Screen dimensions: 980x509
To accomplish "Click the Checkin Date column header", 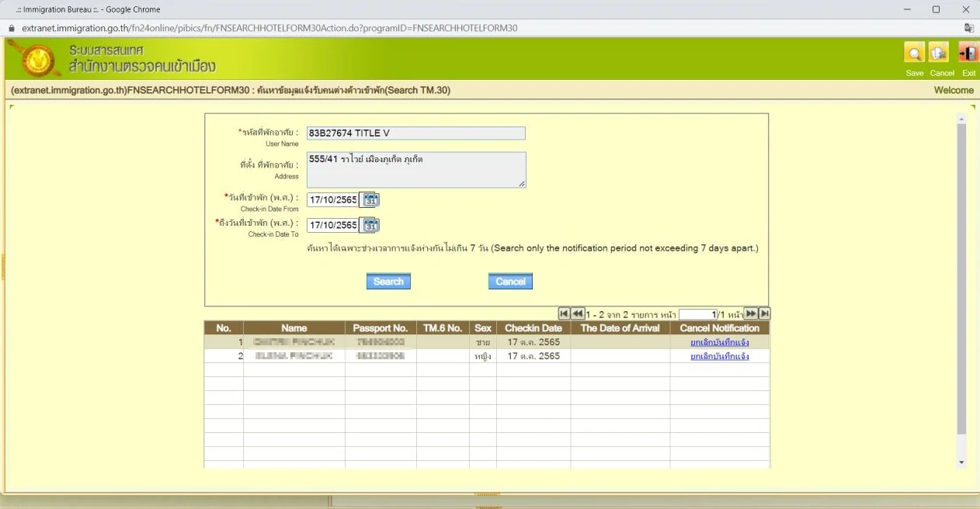I will 533,328.
